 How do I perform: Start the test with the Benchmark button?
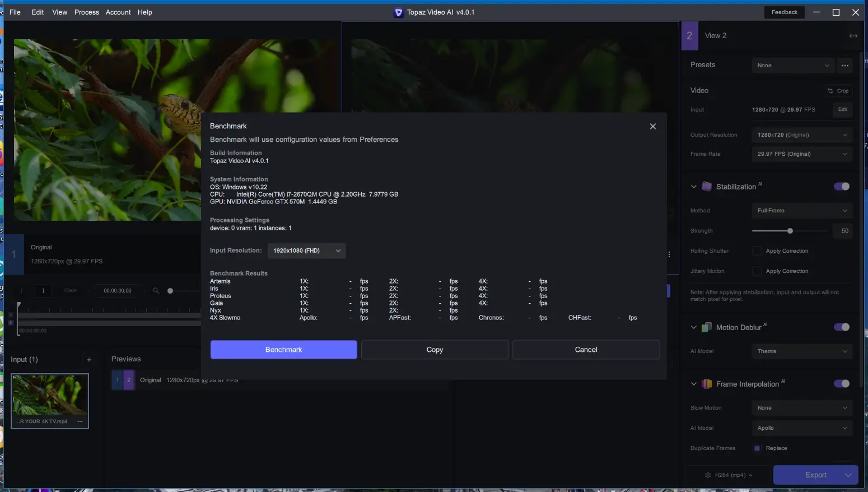(284, 350)
